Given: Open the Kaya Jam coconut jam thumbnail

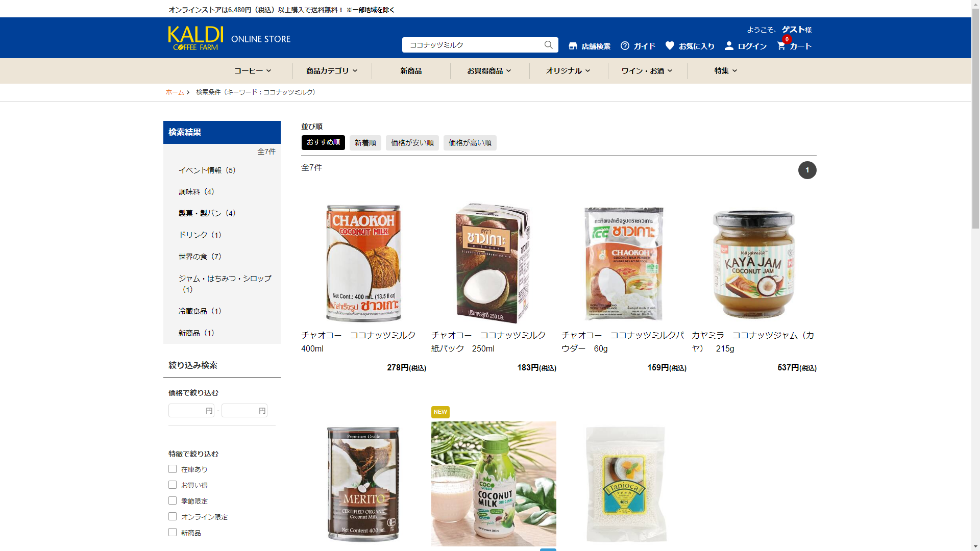Looking at the screenshot, I should (754, 263).
